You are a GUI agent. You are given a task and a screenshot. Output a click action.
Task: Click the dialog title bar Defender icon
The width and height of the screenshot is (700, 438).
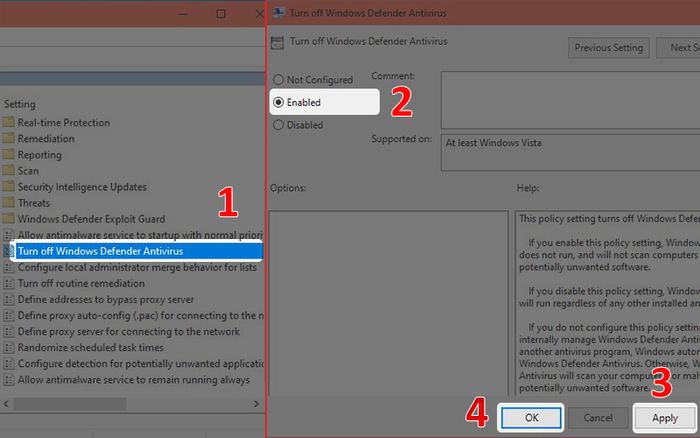pos(279,13)
